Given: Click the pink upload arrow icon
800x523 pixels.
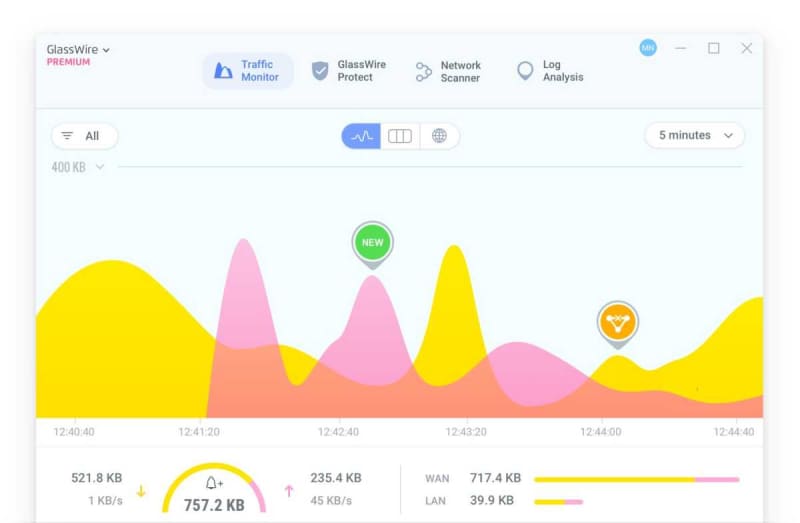Looking at the screenshot, I should click(289, 491).
